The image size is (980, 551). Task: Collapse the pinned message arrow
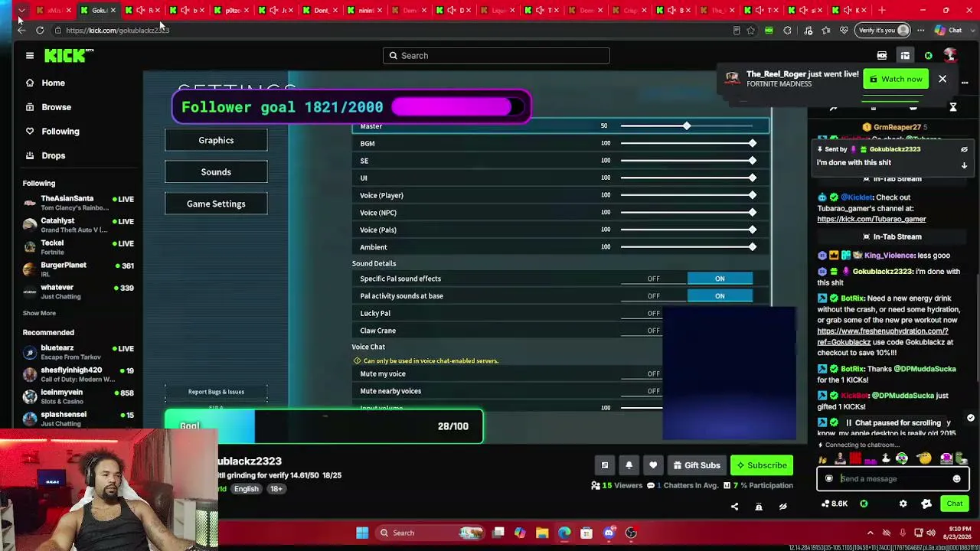click(x=964, y=165)
